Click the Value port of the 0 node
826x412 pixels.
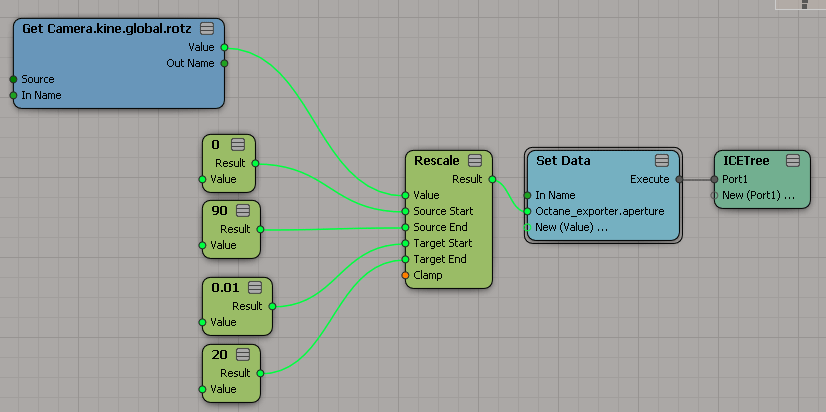[x=202, y=179]
